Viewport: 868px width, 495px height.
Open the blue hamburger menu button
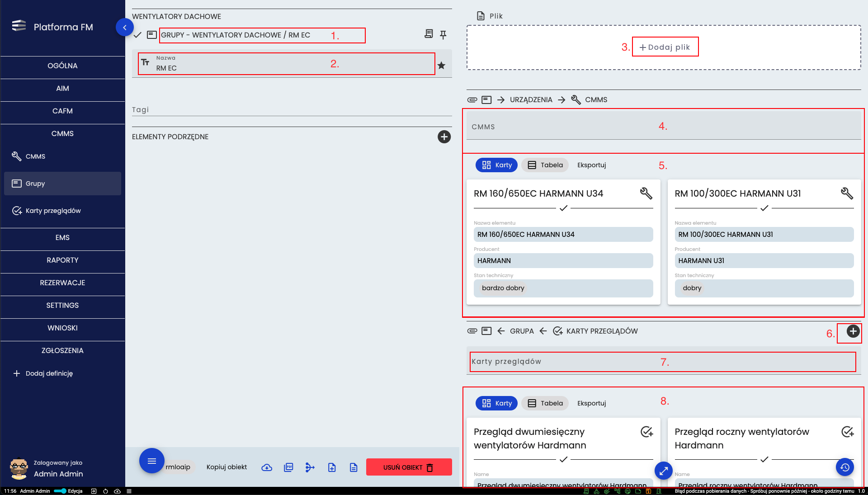click(x=152, y=461)
